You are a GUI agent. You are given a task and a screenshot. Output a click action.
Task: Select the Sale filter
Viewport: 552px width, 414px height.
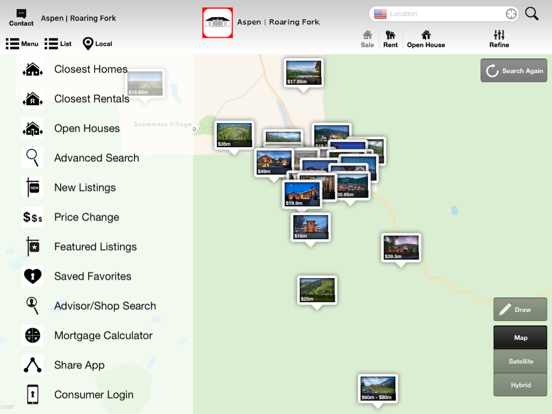[x=367, y=39]
